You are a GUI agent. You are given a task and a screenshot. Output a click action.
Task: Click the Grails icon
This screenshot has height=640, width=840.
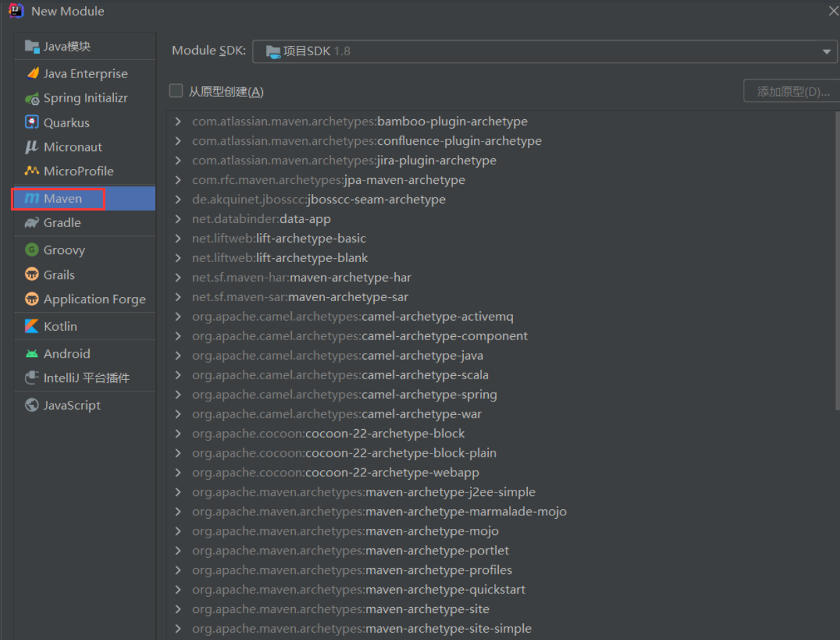coord(32,275)
